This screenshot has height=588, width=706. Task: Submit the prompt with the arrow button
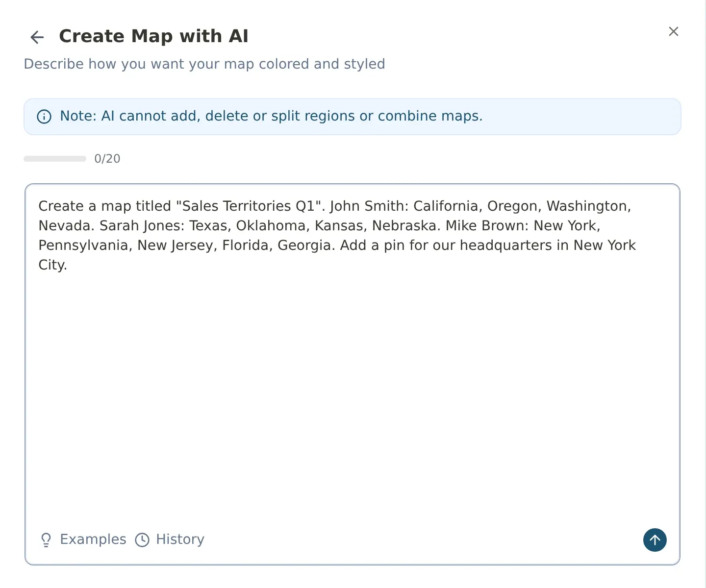tap(655, 540)
